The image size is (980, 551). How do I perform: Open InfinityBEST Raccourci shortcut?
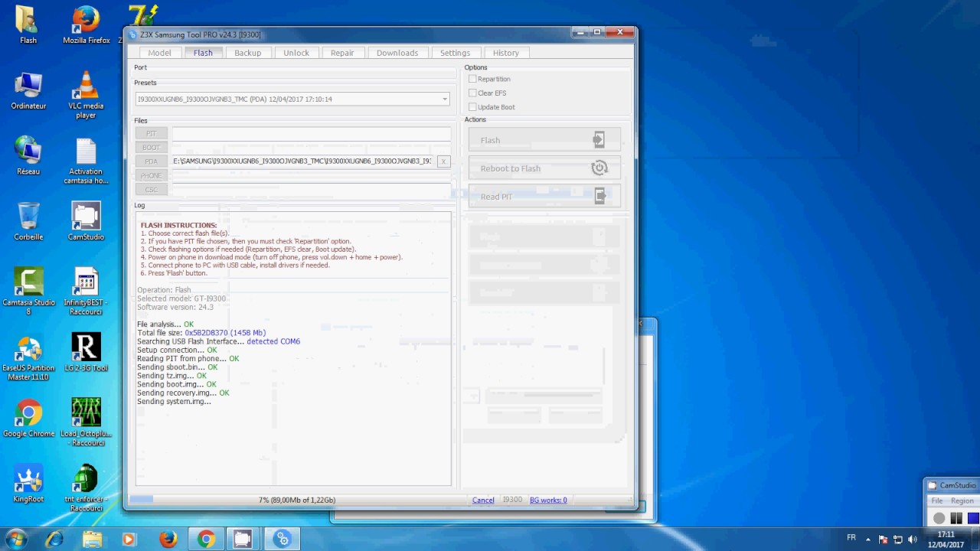point(86,292)
